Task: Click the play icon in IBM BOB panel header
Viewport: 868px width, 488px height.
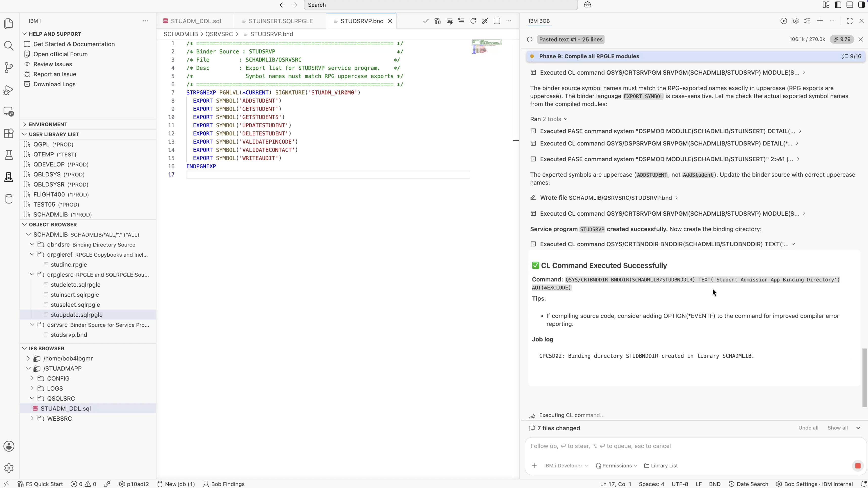Action: 784,21
